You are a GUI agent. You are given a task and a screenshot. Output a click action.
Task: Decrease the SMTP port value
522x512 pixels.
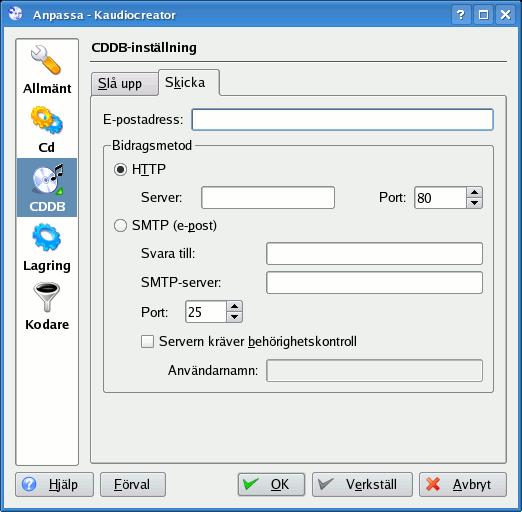pyautogui.click(x=234, y=317)
